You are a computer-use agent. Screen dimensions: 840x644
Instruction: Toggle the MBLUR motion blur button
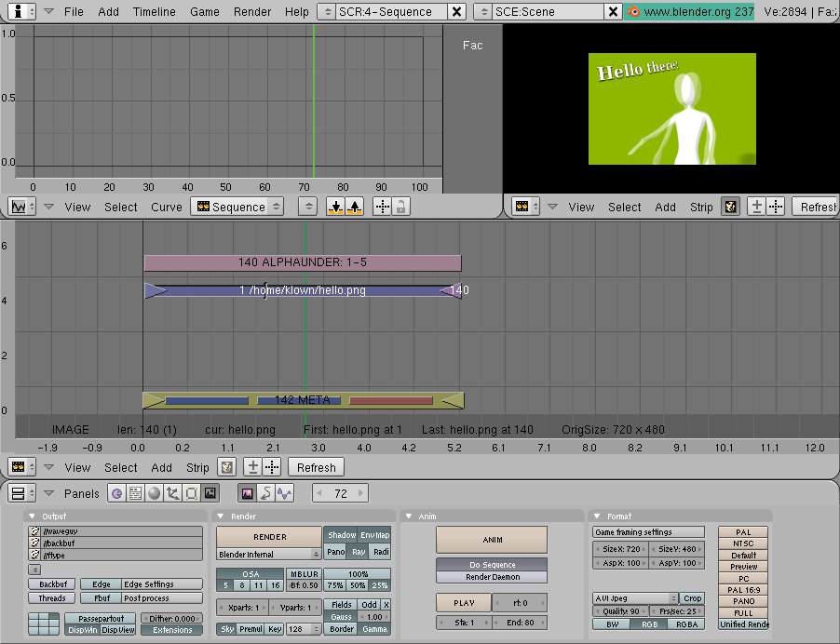click(x=304, y=574)
